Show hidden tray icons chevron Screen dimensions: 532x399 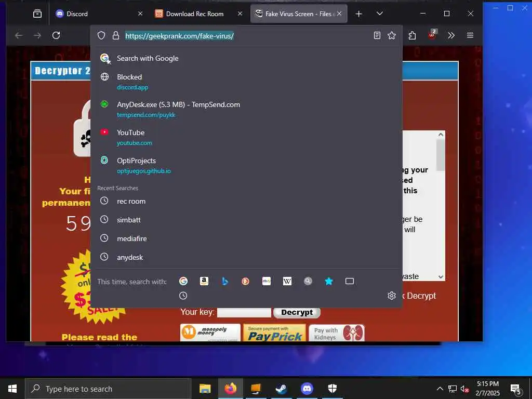coord(440,389)
